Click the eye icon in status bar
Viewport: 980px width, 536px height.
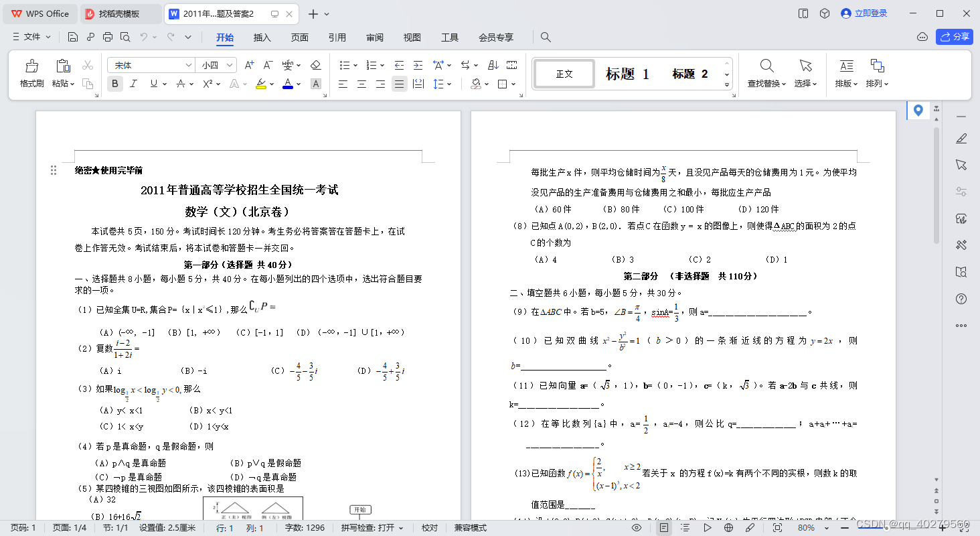click(635, 528)
